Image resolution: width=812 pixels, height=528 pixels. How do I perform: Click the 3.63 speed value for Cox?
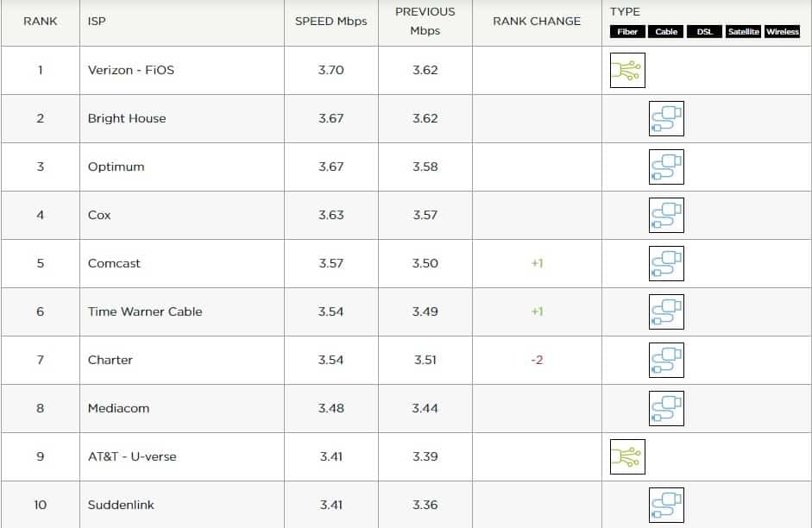pos(330,215)
